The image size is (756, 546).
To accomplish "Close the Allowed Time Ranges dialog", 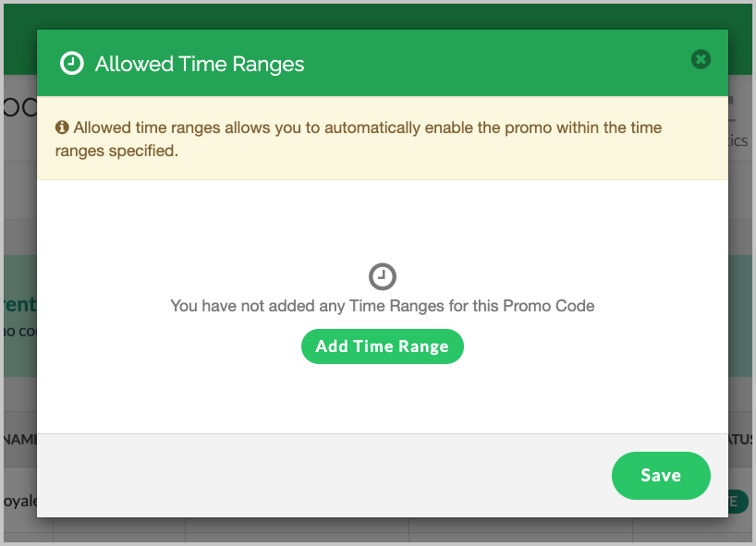I will click(x=701, y=59).
